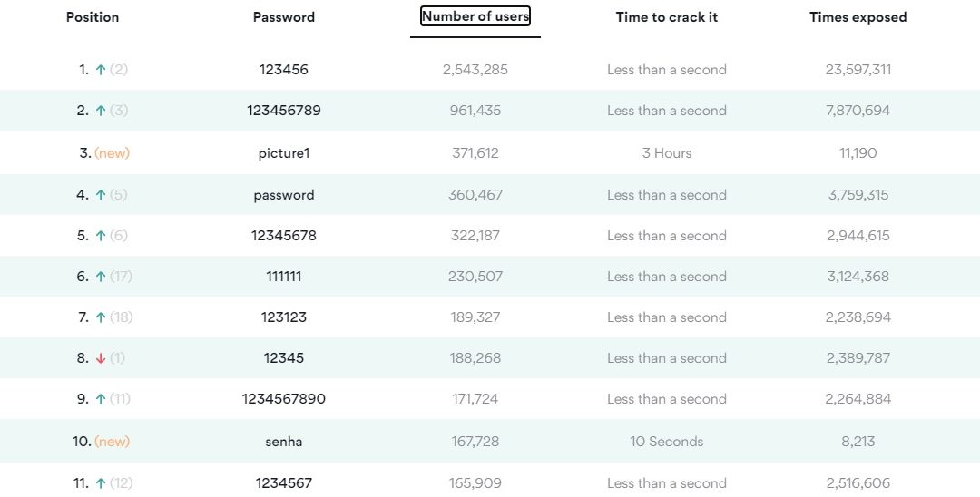Click the 23,597,311 times exposed value
The height and width of the screenshot is (497, 980).
click(858, 70)
